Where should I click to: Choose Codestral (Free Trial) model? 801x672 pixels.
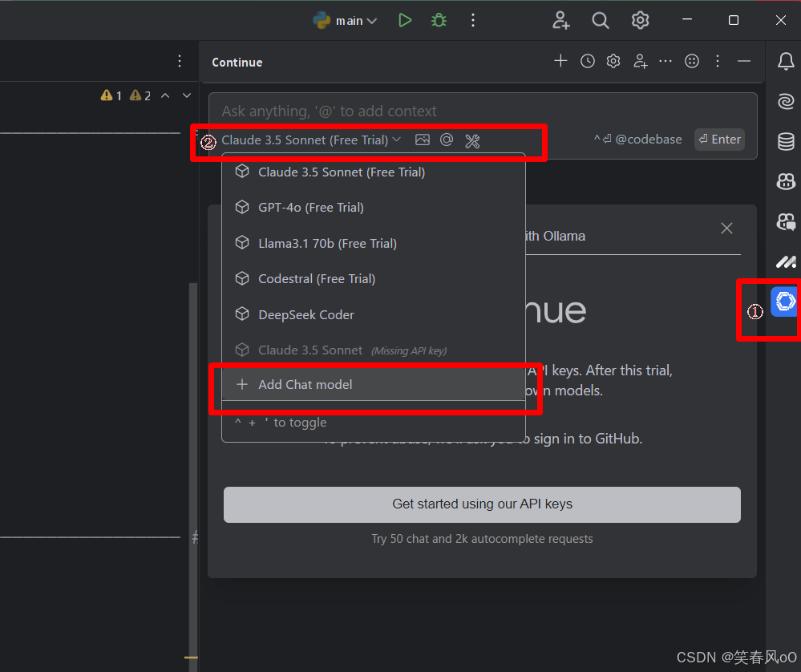[374, 278]
